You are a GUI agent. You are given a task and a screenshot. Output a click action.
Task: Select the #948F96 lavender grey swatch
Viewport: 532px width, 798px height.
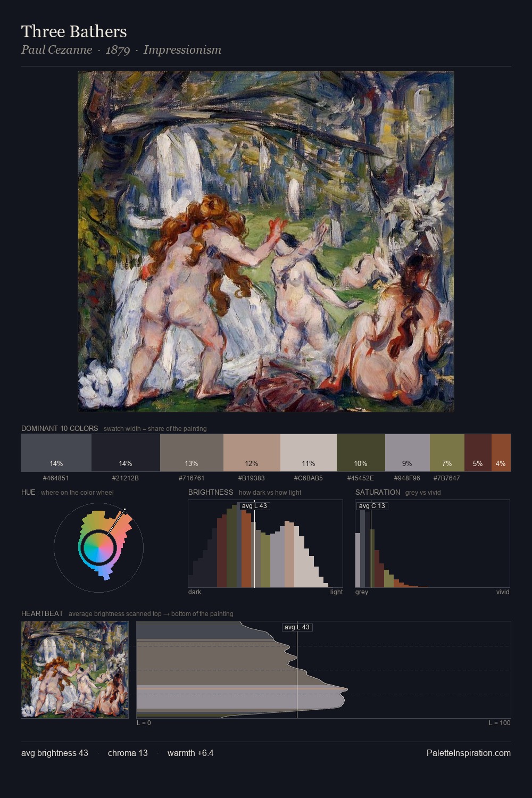[x=407, y=453]
